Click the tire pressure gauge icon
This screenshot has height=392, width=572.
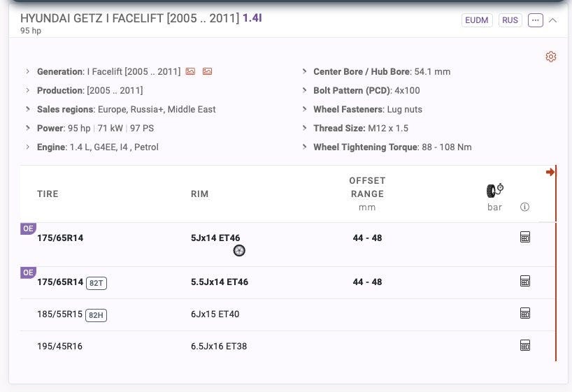tap(494, 190)
